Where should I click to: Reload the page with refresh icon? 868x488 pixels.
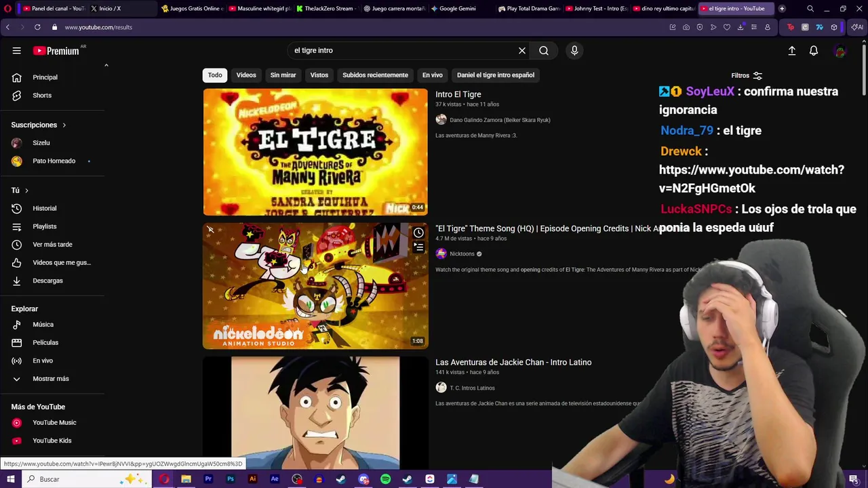tap(37, 27)
